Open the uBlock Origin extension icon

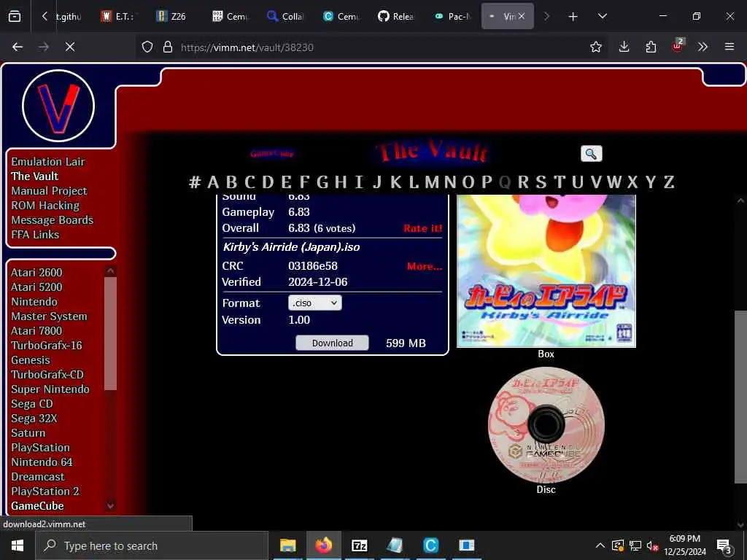coord(677,46)
